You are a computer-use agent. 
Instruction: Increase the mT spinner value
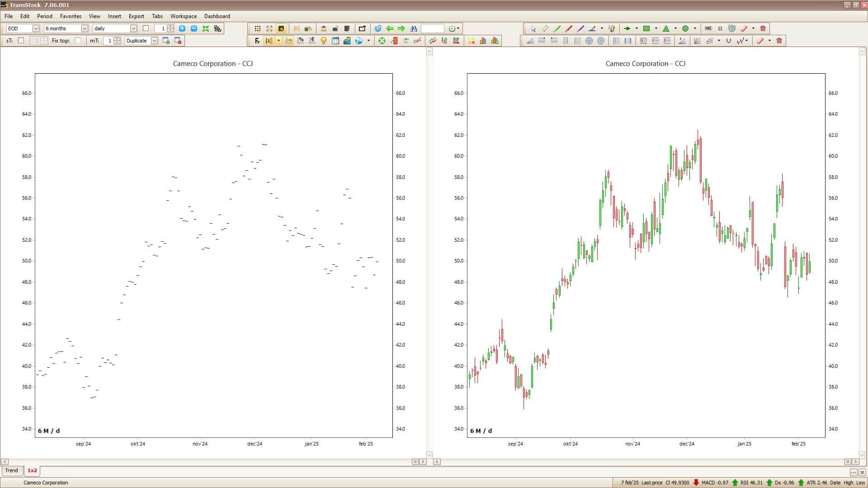[x=118, y=39]
